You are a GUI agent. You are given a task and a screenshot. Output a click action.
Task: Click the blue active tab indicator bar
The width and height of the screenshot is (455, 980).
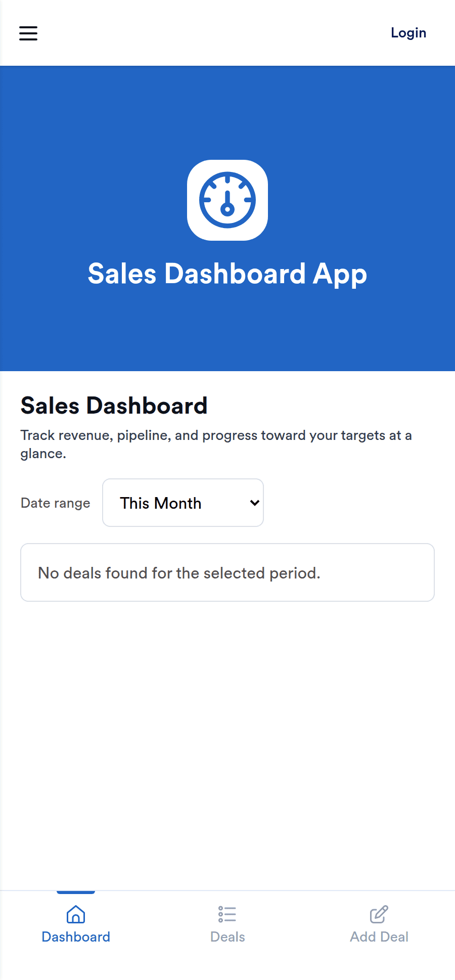pyautogui.click(x=76, y=893)
